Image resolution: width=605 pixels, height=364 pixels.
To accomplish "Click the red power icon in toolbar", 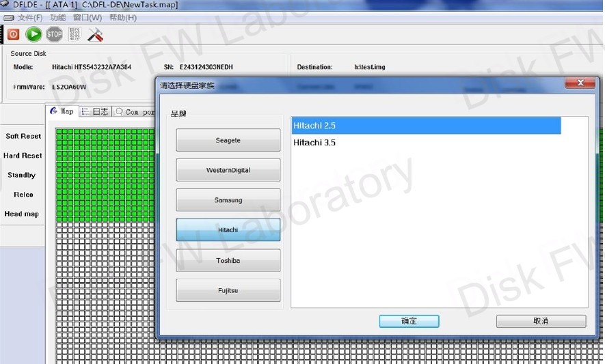I will pyautogui.click(x=14, y=35).
